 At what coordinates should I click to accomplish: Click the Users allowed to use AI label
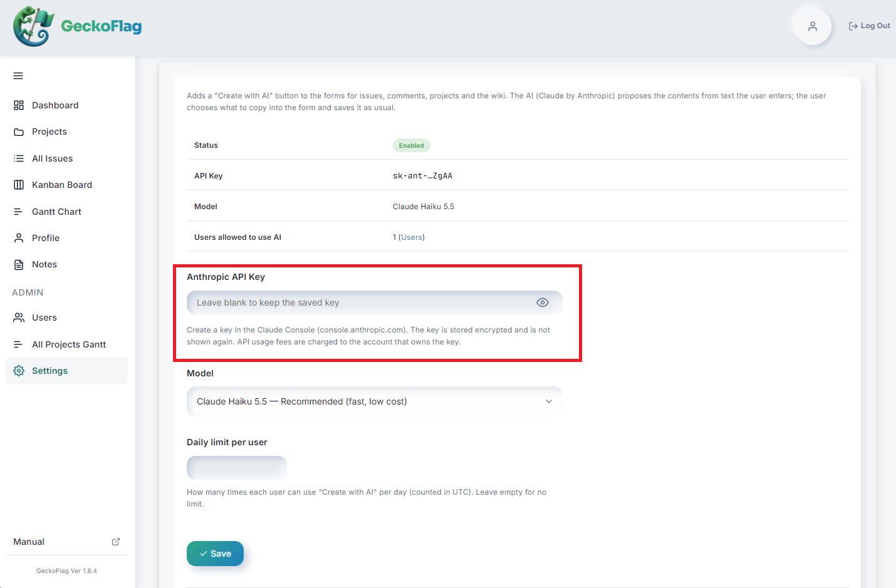(x=237, y=237)
